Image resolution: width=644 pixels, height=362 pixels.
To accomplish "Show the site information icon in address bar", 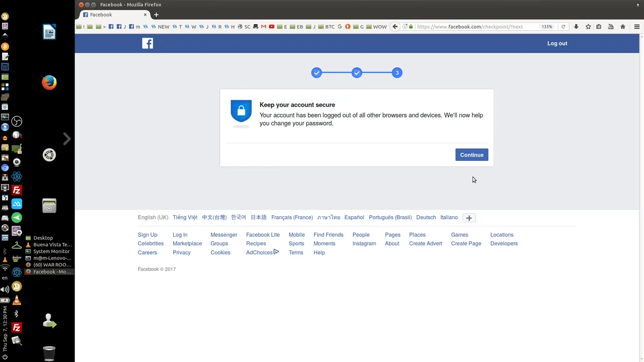I will [x=405, y=27].
